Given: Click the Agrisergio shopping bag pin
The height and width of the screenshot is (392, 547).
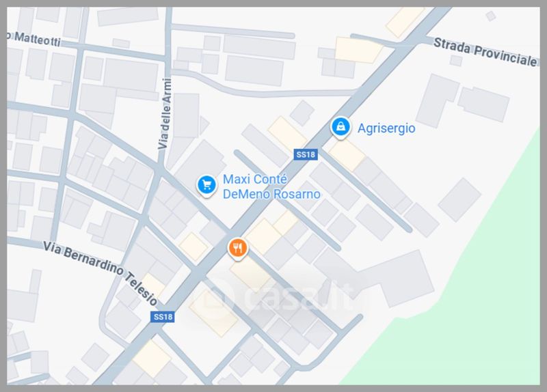Looking at the screenshot, I should click(341, 127).
